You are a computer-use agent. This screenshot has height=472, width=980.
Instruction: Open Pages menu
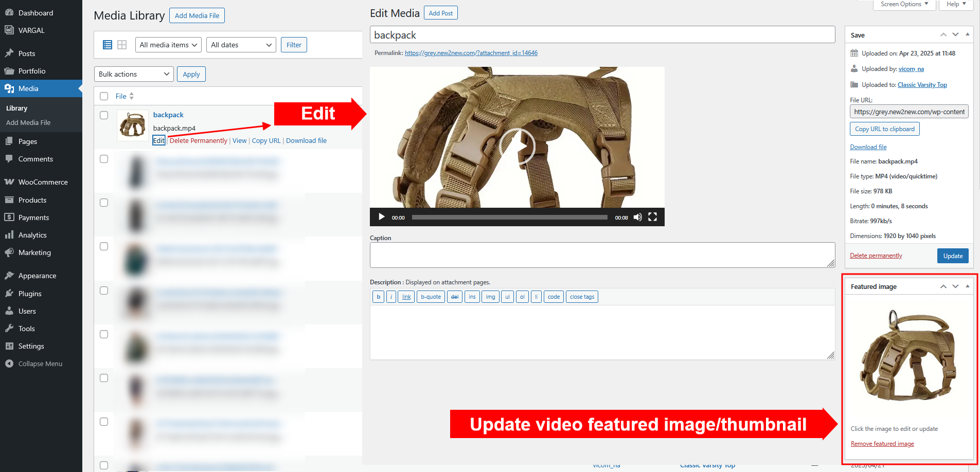point(28,141)
